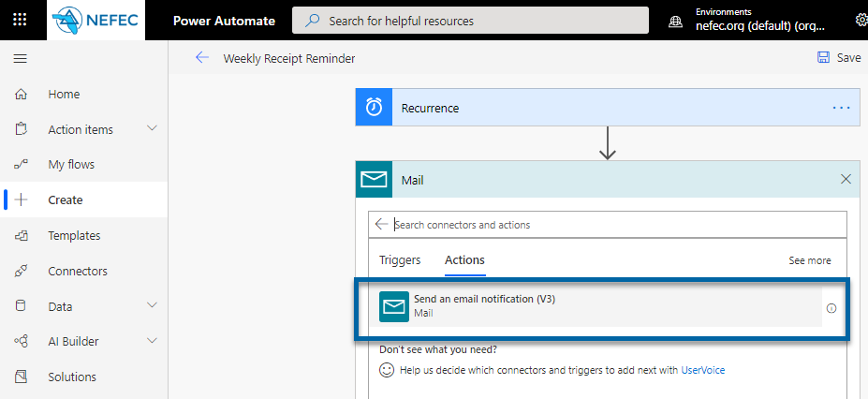The image size is (868, 399).
Task: Click the Power Automate title
Action: point(224,21)
